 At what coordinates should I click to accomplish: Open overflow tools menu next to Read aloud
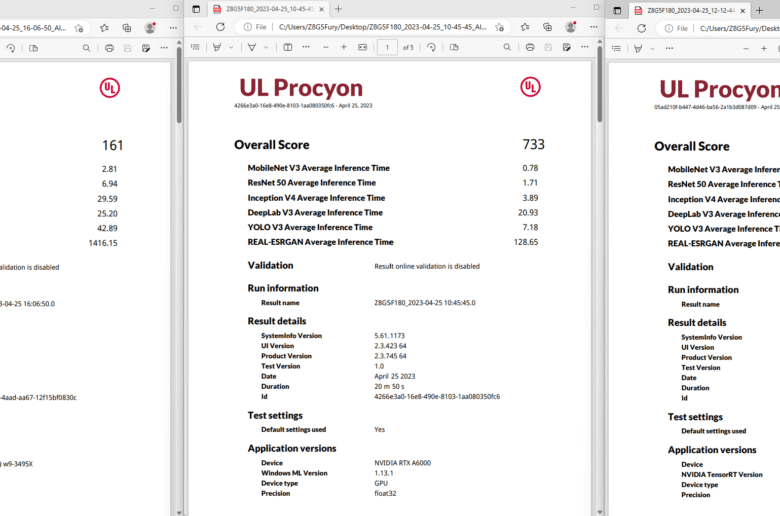[x=306, y=47]
